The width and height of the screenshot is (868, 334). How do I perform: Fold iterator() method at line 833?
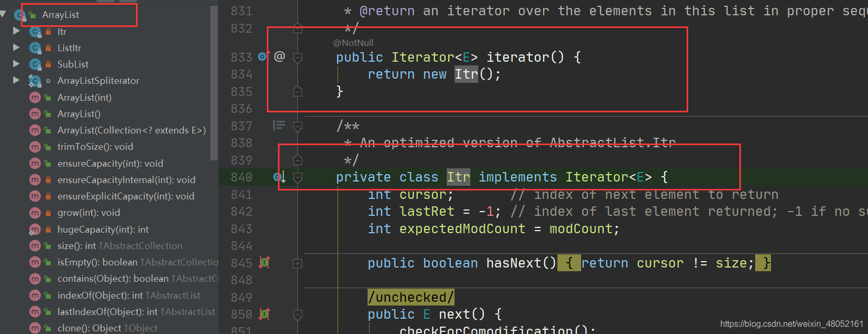[297, 58]
